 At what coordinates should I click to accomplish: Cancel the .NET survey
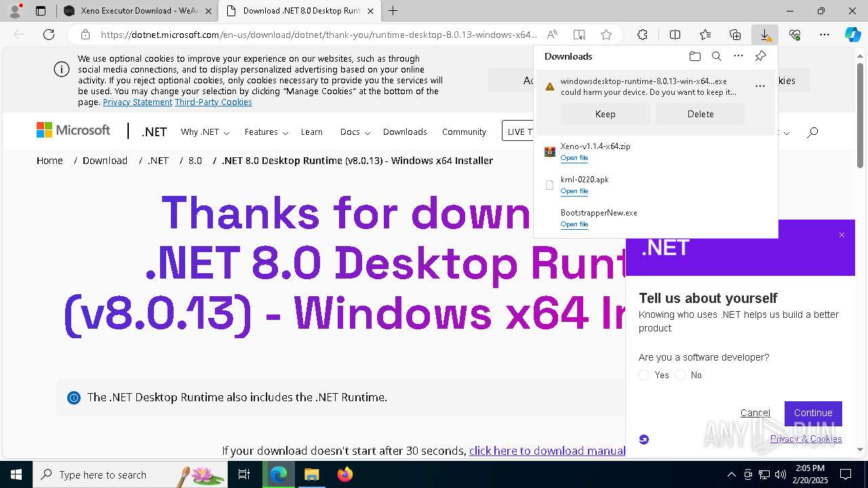[x=755, y=413]
